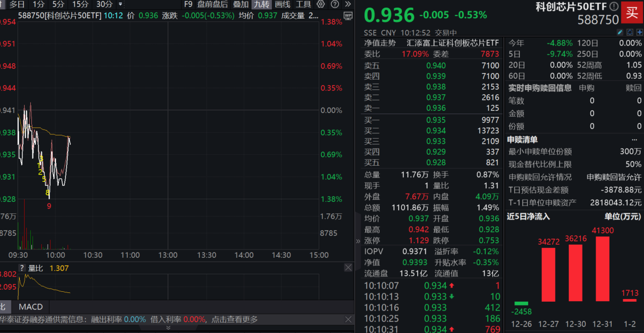
Task: Add 588750 to watchlist with the plus icon
Action: point(640,32)
